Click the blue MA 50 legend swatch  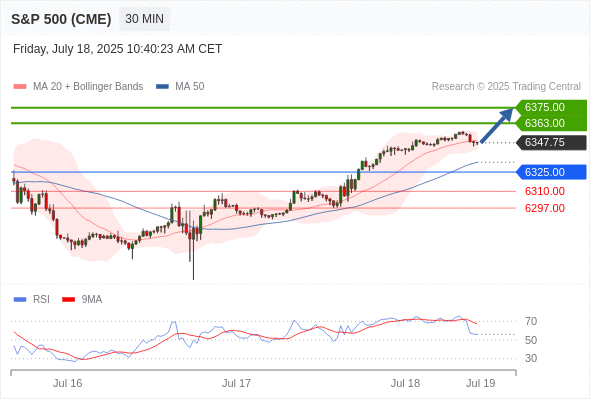(x=162, y=87)
